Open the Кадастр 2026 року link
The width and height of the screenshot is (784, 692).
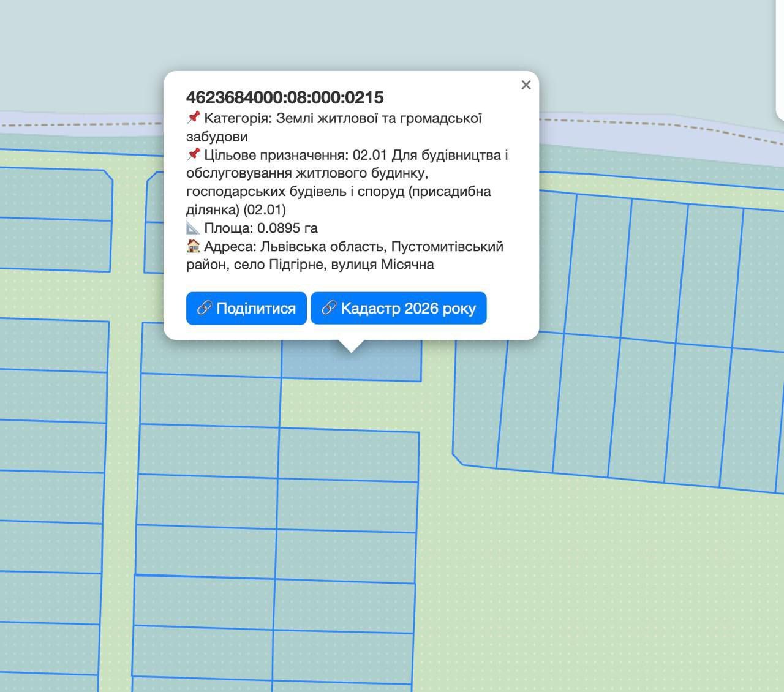[399, 308]
